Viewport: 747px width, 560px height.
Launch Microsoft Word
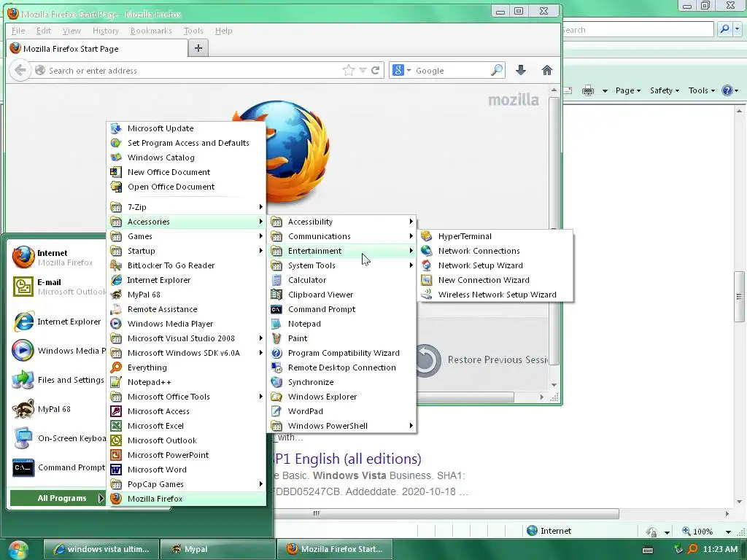coord(186,470)
